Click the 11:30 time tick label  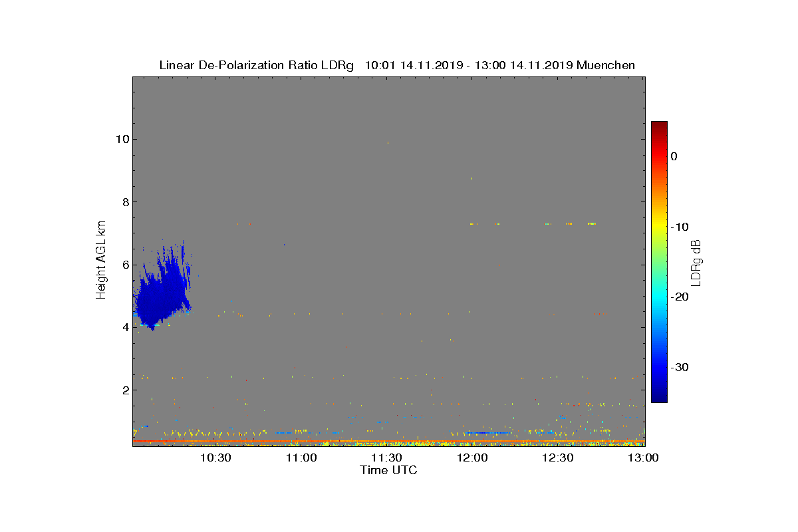[x=386, y=458]
